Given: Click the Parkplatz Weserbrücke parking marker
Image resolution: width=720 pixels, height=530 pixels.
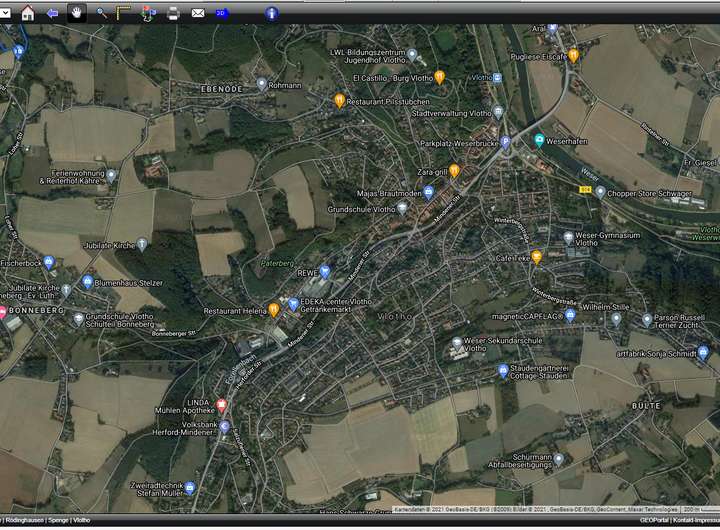Looking at the screenshot, I should click(505, 142).
